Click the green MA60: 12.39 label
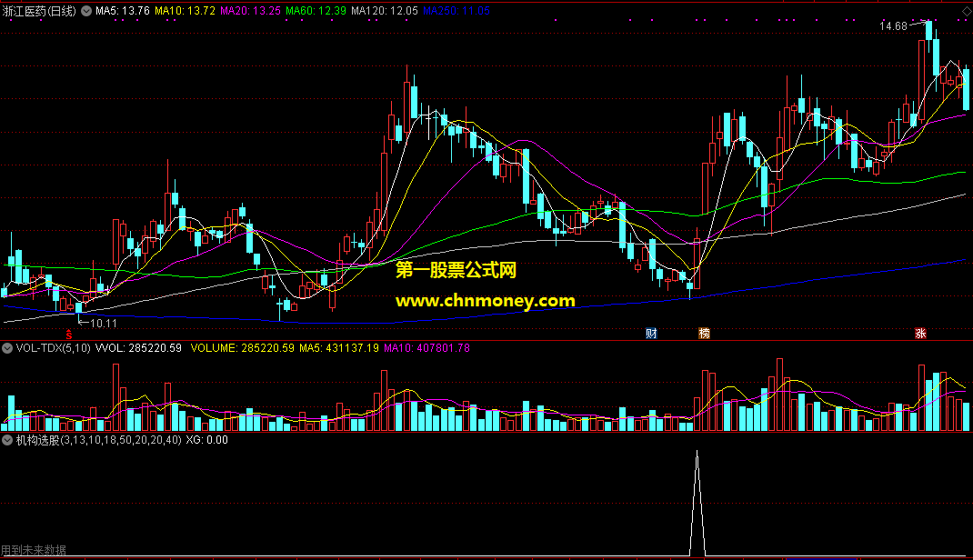Image resolution: width=973 pixels, height=560 pixels. [316, 11]
